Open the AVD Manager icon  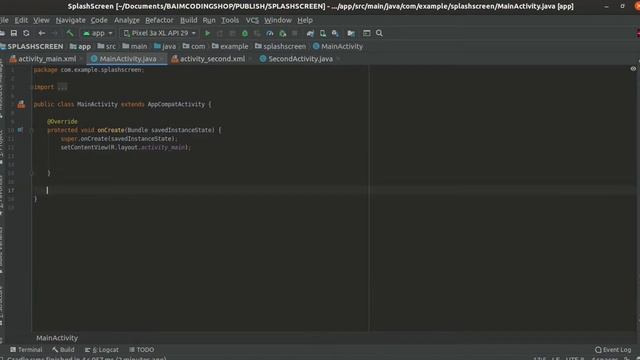coord(323,33)
